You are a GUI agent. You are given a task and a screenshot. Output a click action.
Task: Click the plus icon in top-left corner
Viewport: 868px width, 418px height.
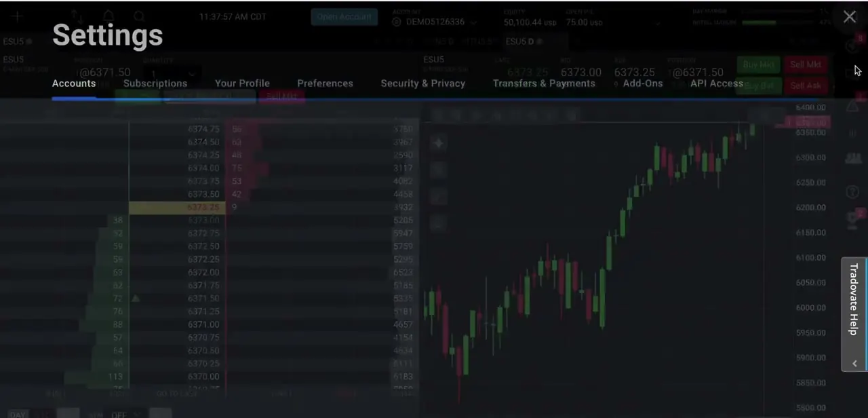(x=17, y=16)
